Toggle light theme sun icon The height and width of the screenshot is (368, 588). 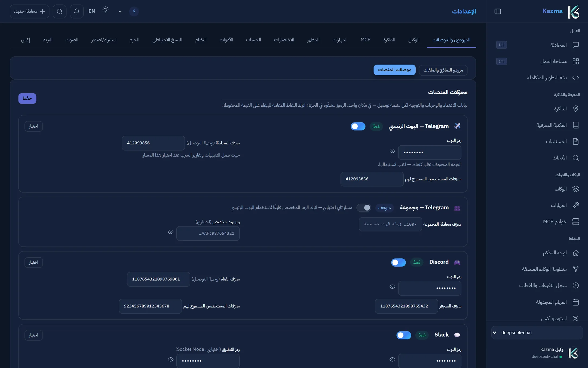pyautogui.click(x=105, y=10)
